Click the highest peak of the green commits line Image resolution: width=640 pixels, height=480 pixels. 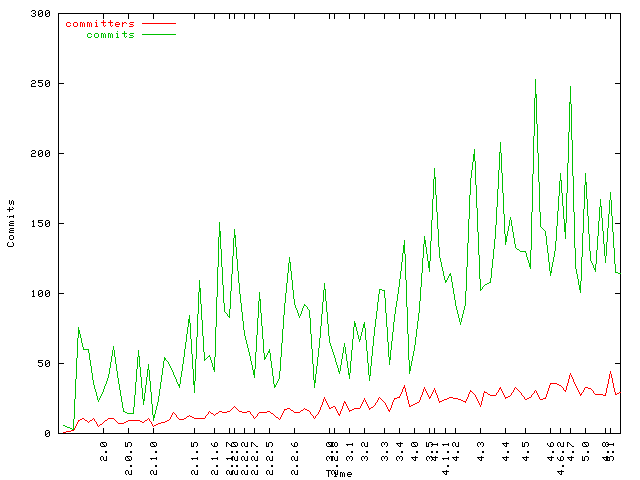click(x=536, y=80)
